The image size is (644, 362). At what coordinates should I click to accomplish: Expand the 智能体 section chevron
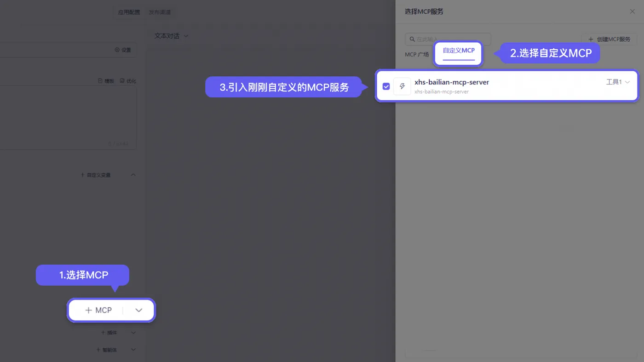(133, 350)
